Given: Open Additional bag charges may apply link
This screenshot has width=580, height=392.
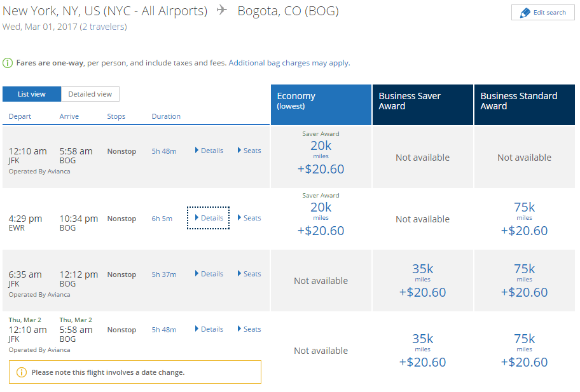Looking at the screenshot, I should point(289,63).
